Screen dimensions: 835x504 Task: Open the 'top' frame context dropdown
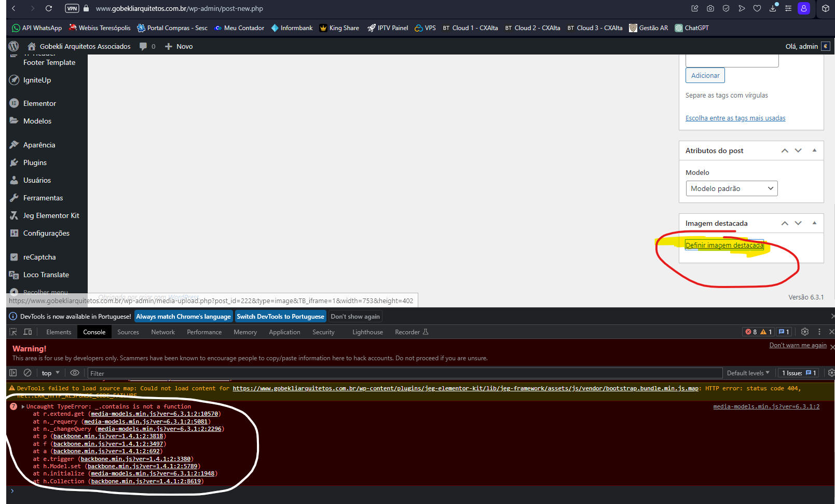(x=50, y=373)
